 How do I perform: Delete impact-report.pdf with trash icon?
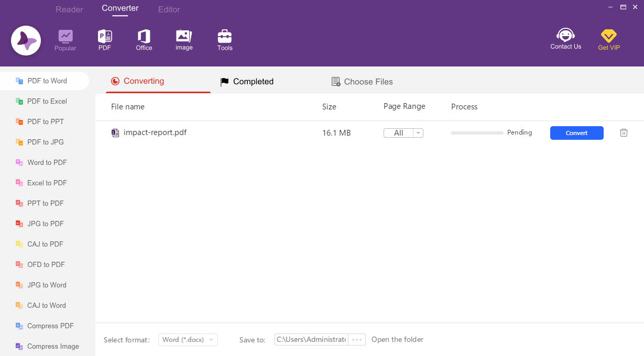coord(624,132)
